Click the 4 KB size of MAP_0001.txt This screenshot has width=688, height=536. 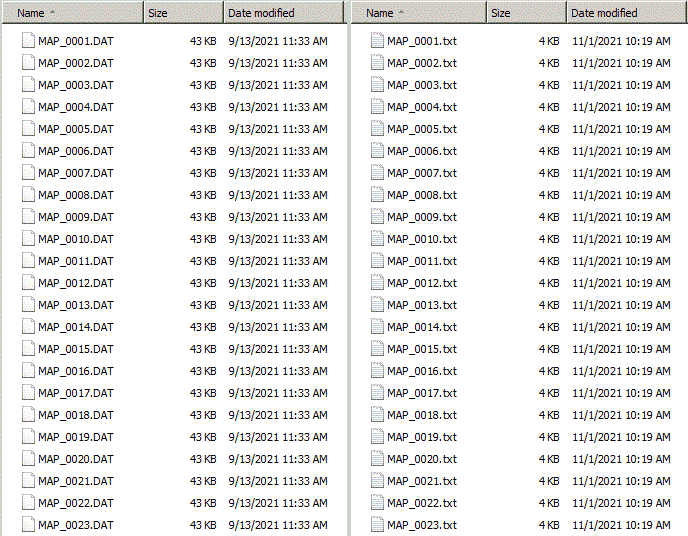point(549,41)
